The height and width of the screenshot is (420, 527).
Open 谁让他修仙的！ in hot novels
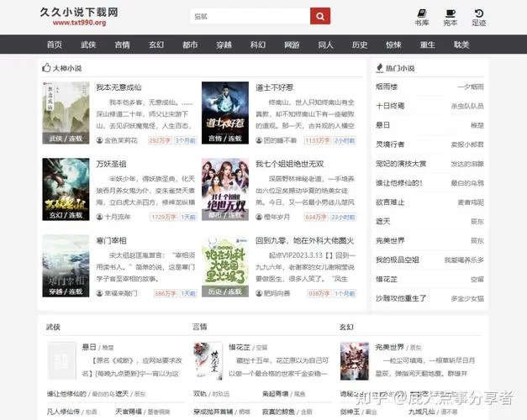399,183
